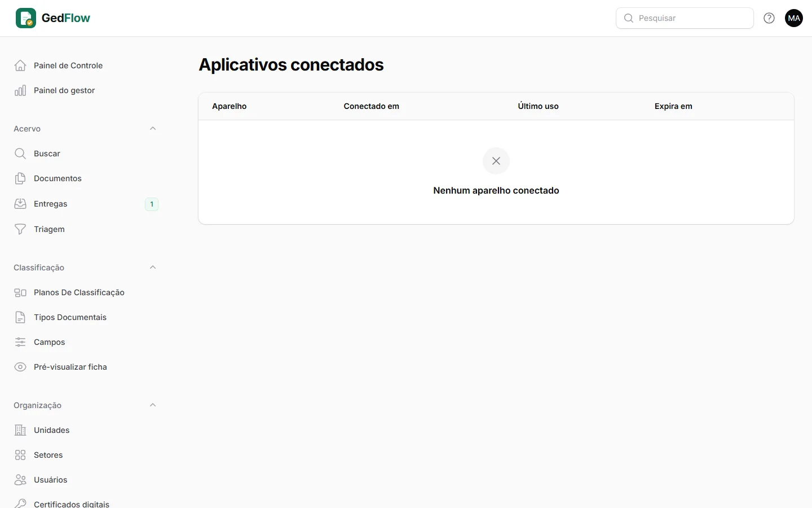Image resolution: width=812 pixels, height=508 pixels.
Task: Click the Entregas badge showing 1
Action: (x=152, y=204)
